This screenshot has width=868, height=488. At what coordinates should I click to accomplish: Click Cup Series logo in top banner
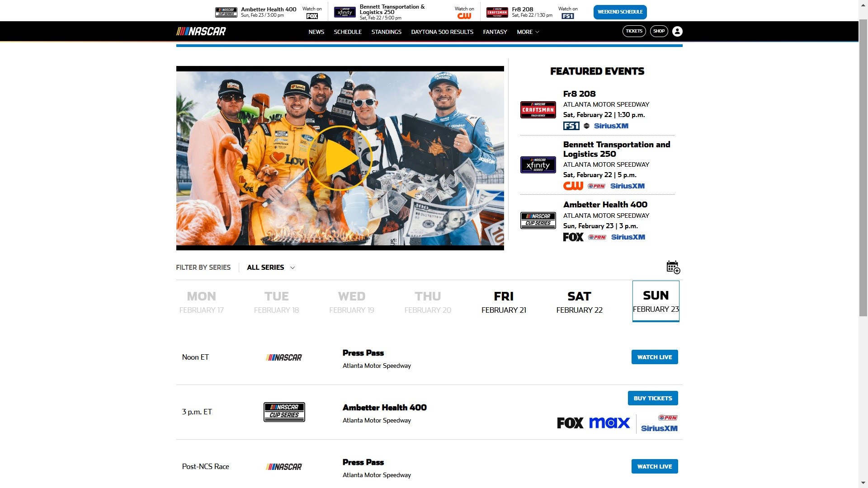[226, 12]
